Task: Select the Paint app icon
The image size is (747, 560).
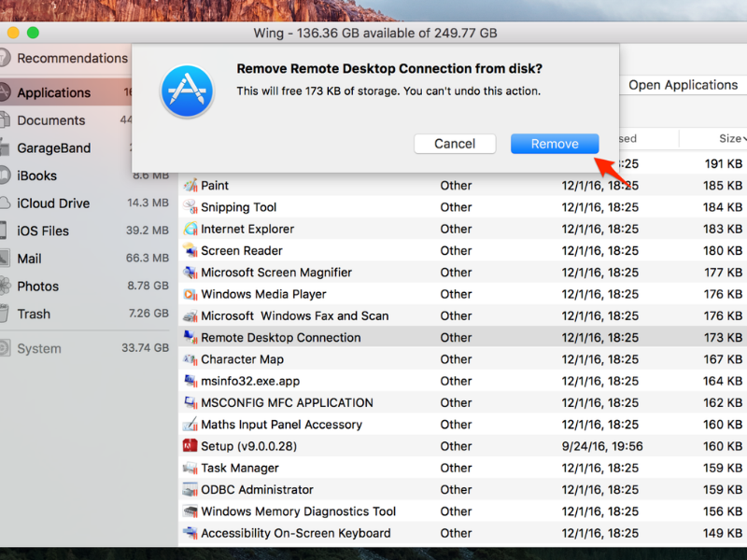Action: tap(190, 185)
